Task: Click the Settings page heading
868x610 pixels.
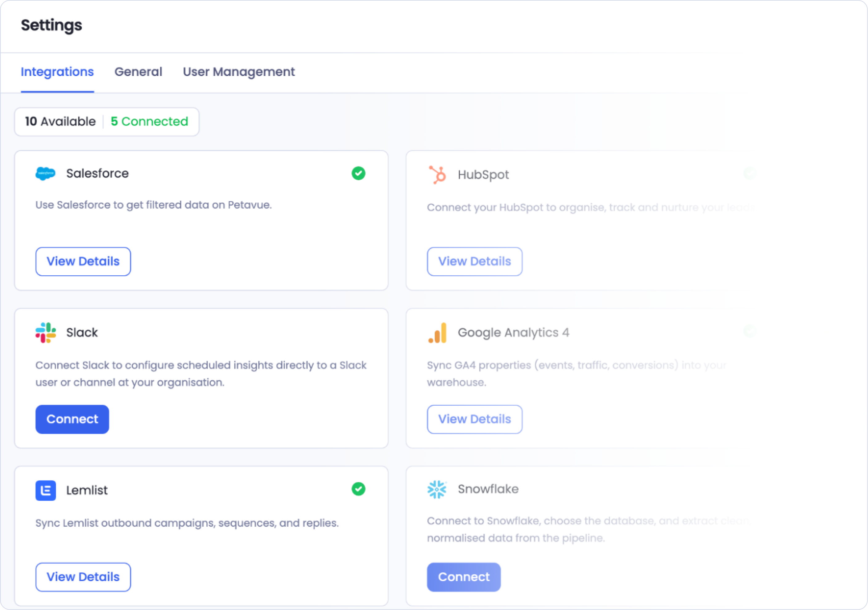Action: (x=52, y=25)
